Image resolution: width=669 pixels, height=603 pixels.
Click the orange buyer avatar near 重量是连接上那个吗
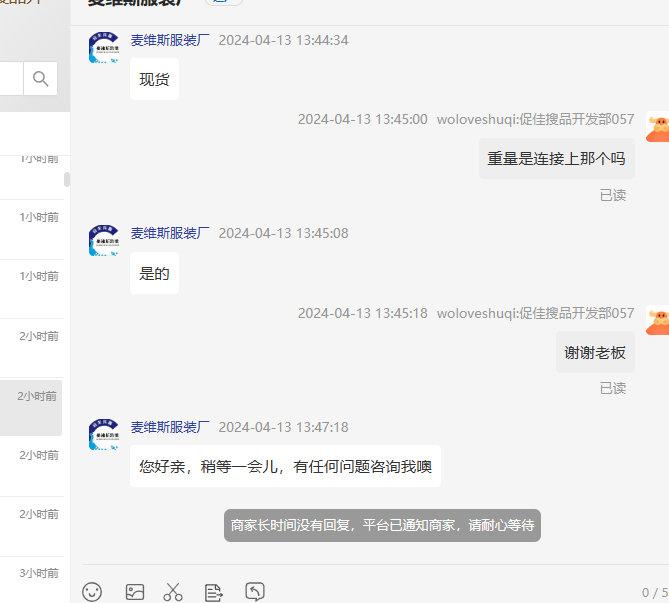point(658,127)
